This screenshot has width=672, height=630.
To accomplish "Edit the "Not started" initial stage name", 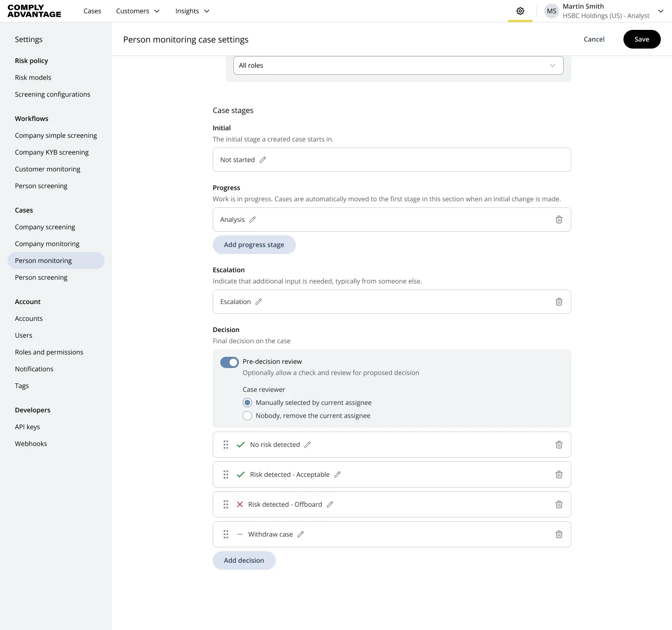I will [x=263, y=160].
